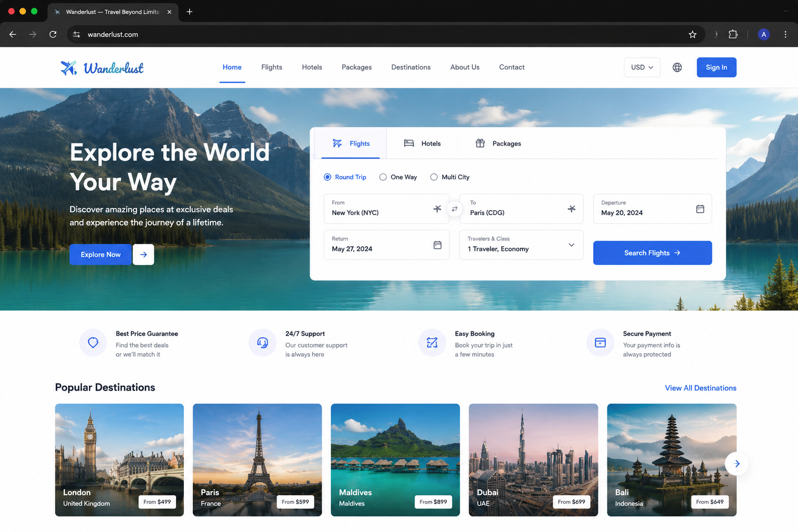Open a new browser tab

point(190,11)
